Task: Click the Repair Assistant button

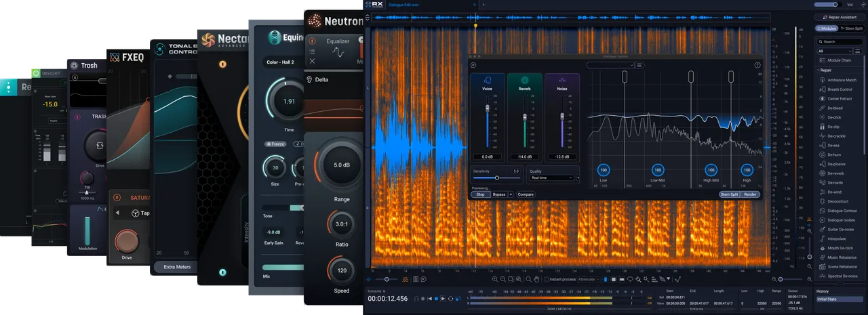Action: pyautogui.click(x=841, y=17)
